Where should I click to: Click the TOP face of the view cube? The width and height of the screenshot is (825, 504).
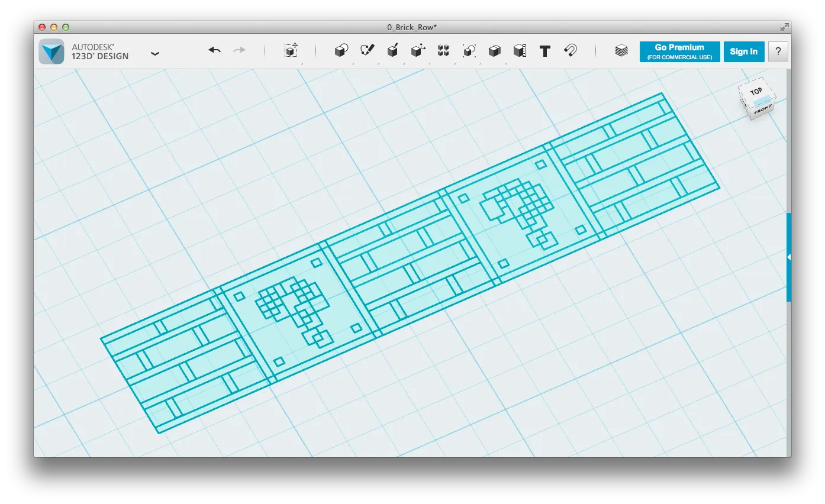pos(756,92)
